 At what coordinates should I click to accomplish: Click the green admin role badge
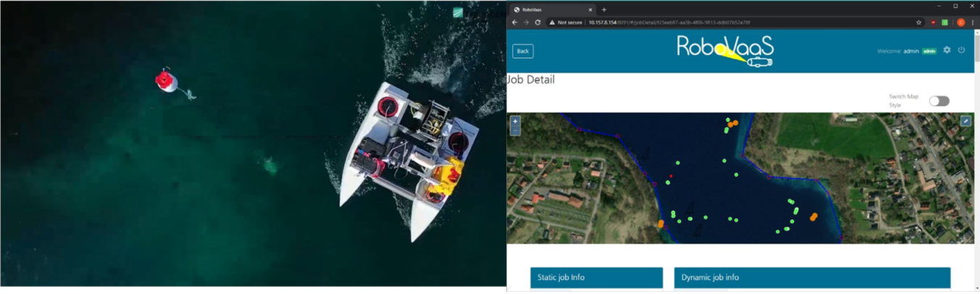929,51
